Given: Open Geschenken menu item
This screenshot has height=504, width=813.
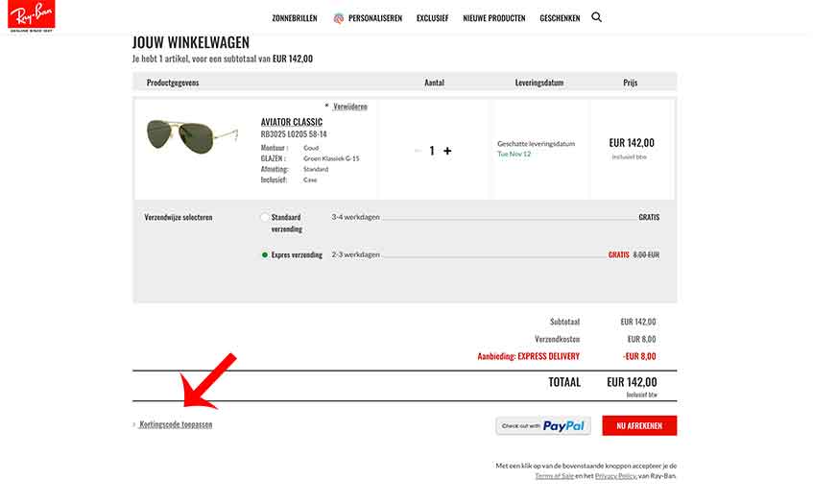Looking at the screenshot, I should [x=560, y=18].
